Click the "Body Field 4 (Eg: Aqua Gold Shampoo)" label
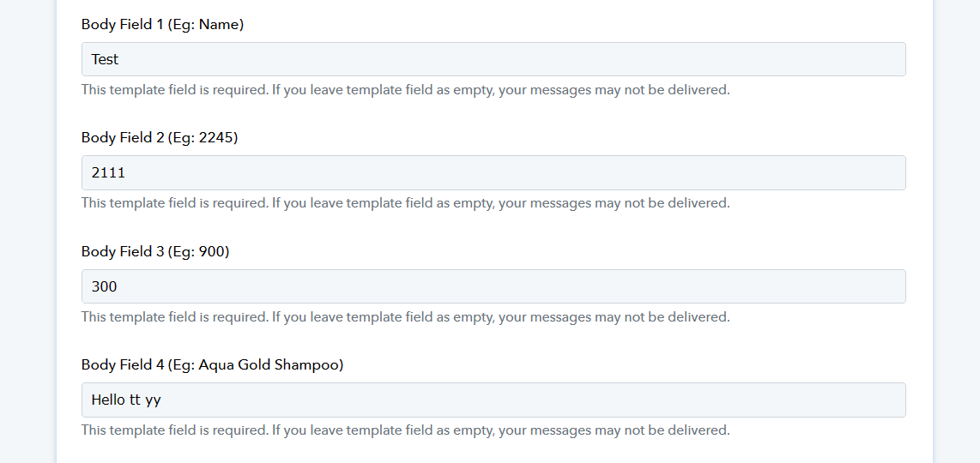 213,365
